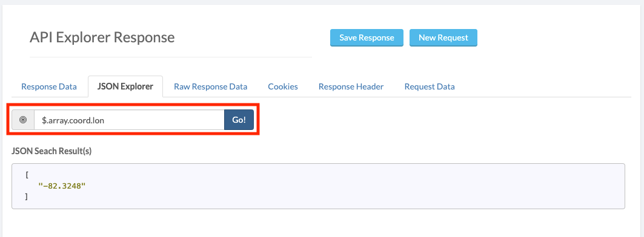Save the response using Save Response
644x237 pixels.
coord(367,37)
